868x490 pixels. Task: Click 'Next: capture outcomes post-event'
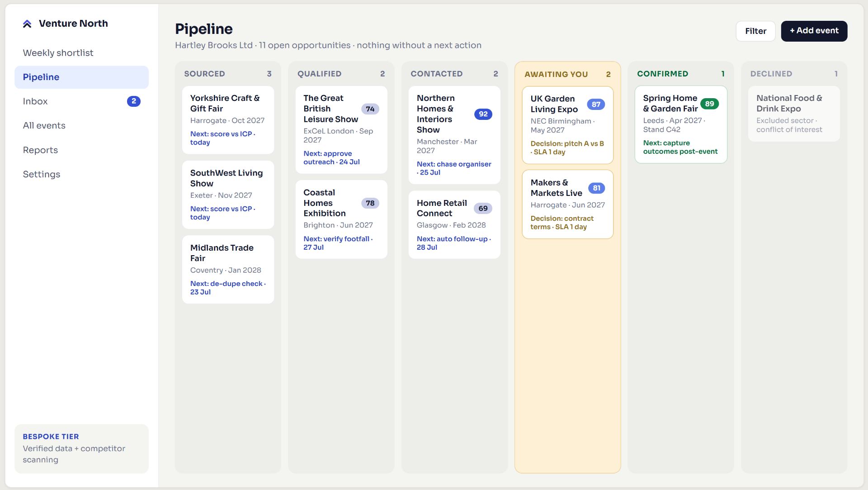(680, 147)
